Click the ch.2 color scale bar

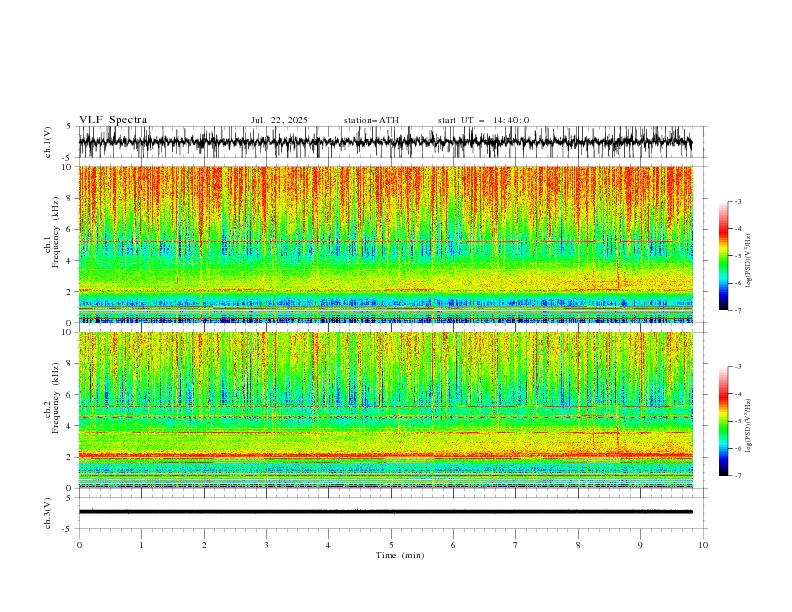coord(723,421)
